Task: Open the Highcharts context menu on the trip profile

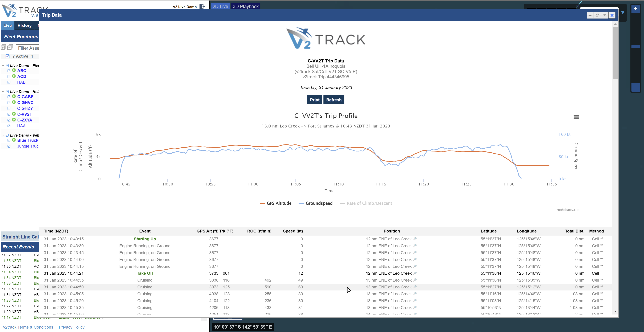Action: 576,117
